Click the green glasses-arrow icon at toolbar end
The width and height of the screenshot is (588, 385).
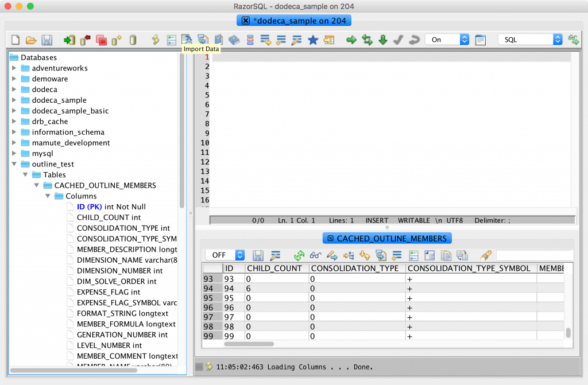coord(574,40)
